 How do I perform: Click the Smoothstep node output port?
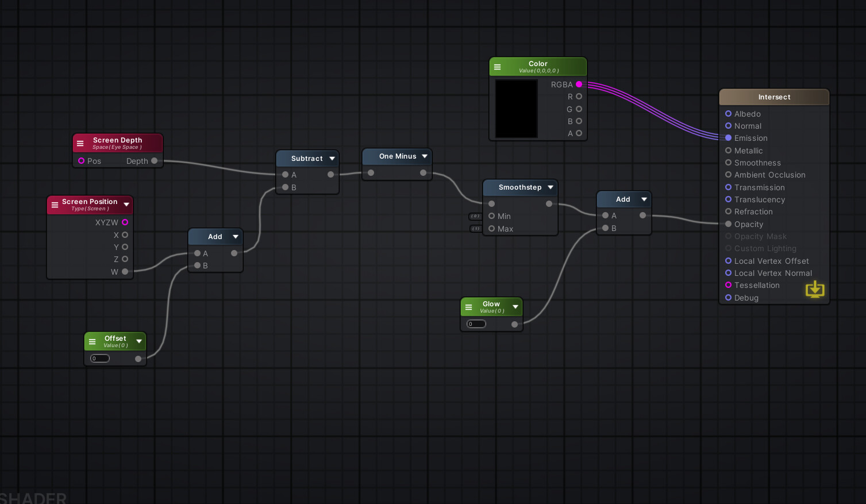(549, 203)
